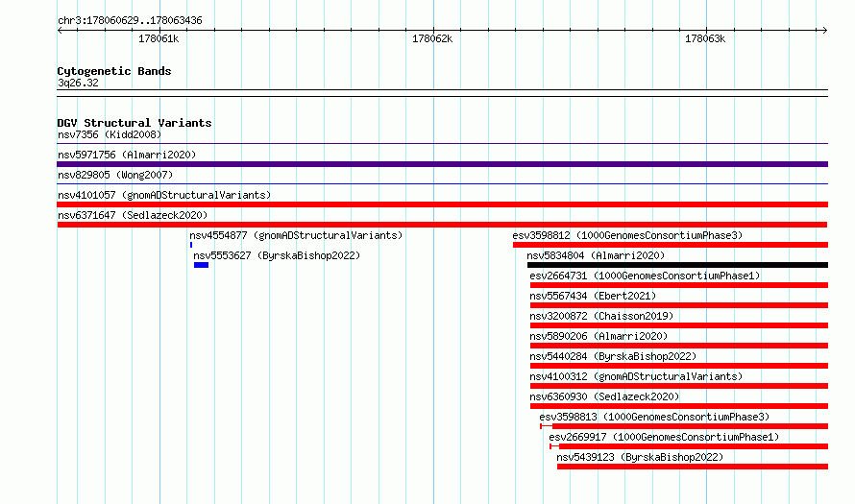855x504 pixels.
Task: Click the 178063k ruler label
Action: pos(705,38)
